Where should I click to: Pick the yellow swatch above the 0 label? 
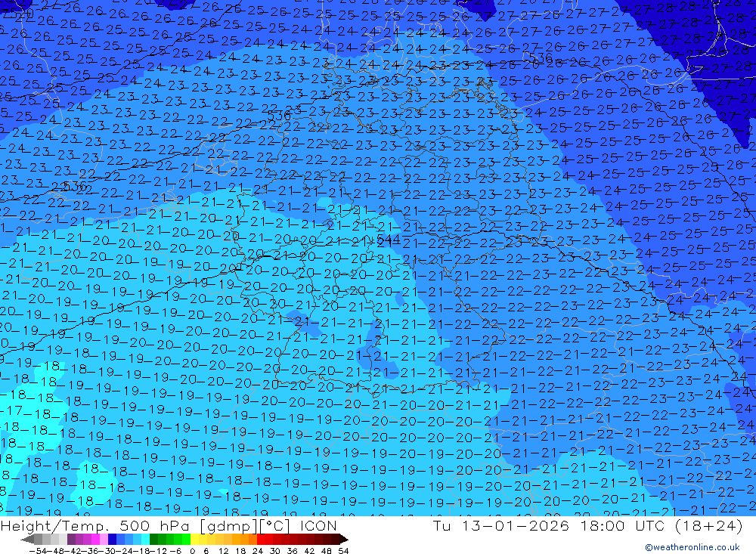(x=195, y=539)
